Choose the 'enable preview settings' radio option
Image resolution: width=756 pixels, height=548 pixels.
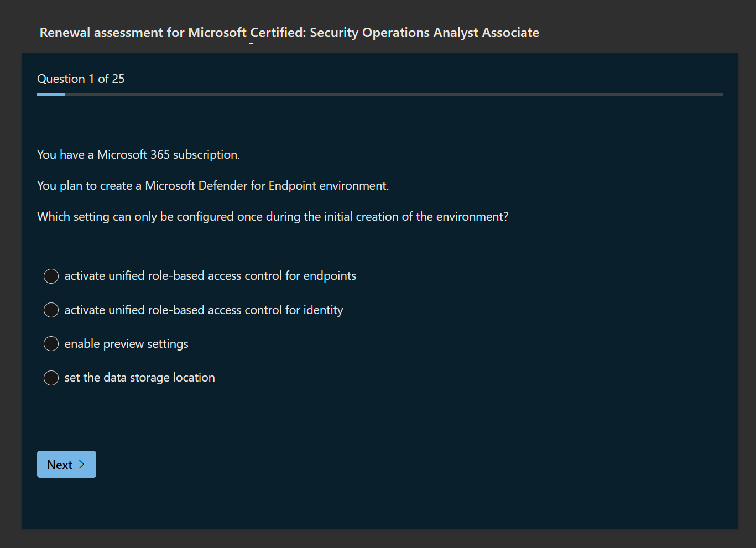click(x=51, y=344)
